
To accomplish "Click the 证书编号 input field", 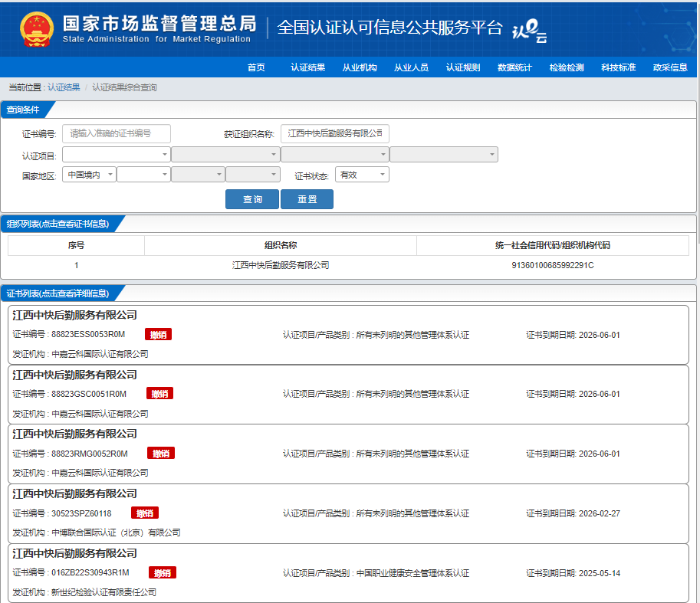I will click(x=117, y=133).
